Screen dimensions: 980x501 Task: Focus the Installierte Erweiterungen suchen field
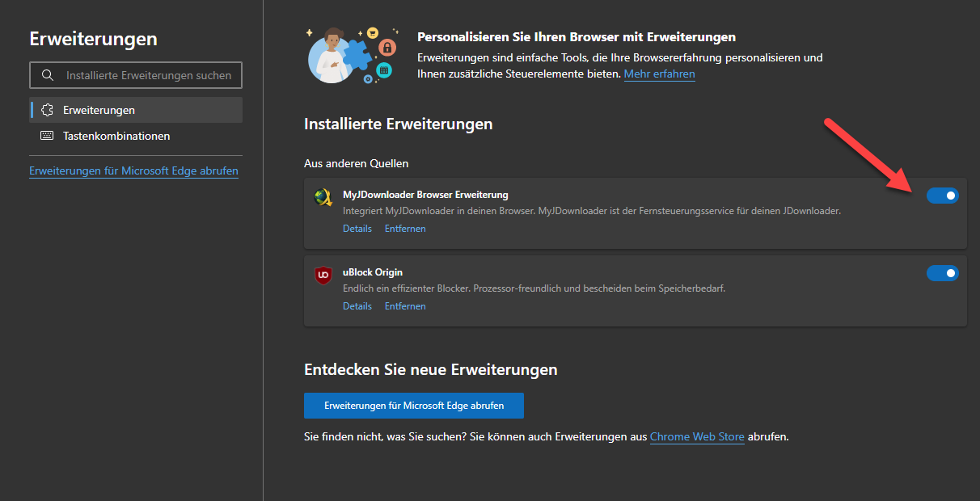136,75
